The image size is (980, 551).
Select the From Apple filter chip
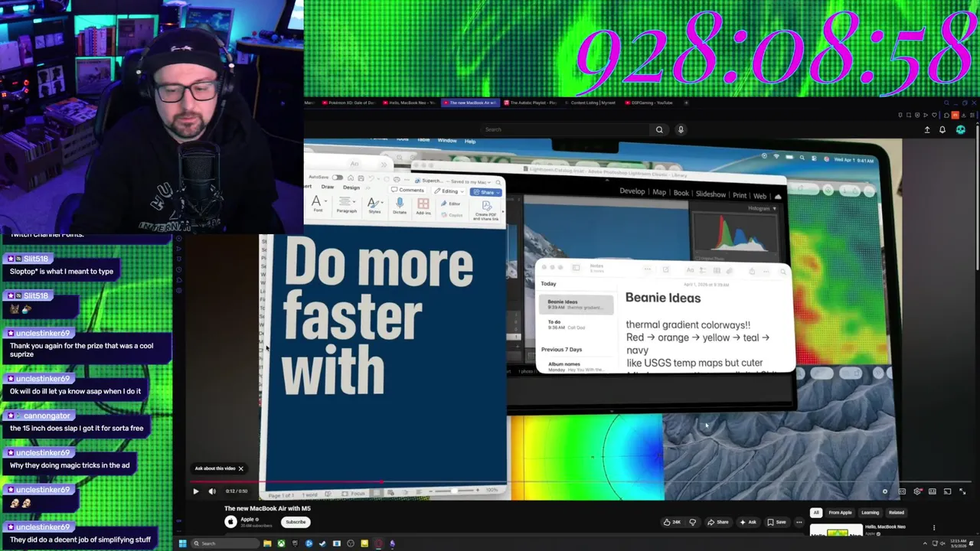coord(840,513)
